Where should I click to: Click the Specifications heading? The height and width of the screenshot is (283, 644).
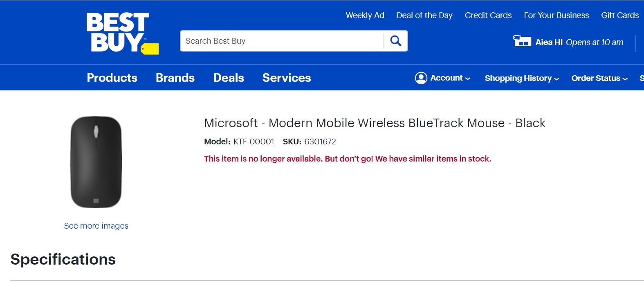63,259
